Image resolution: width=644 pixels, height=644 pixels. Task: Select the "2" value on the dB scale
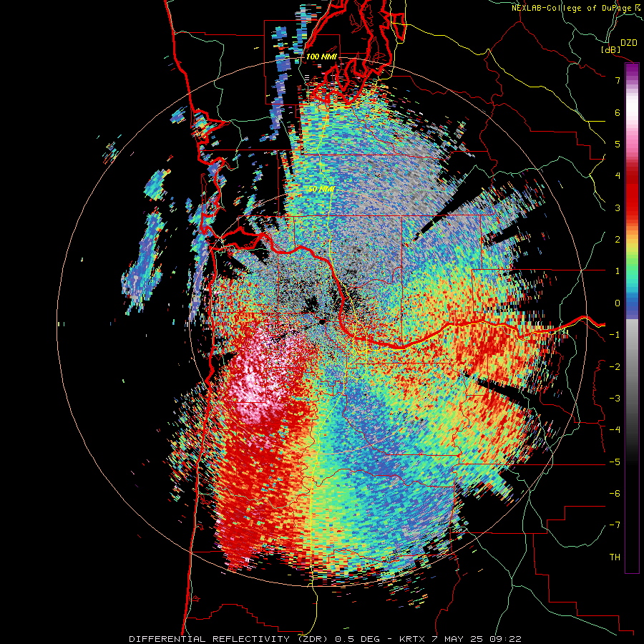(618, 240)
